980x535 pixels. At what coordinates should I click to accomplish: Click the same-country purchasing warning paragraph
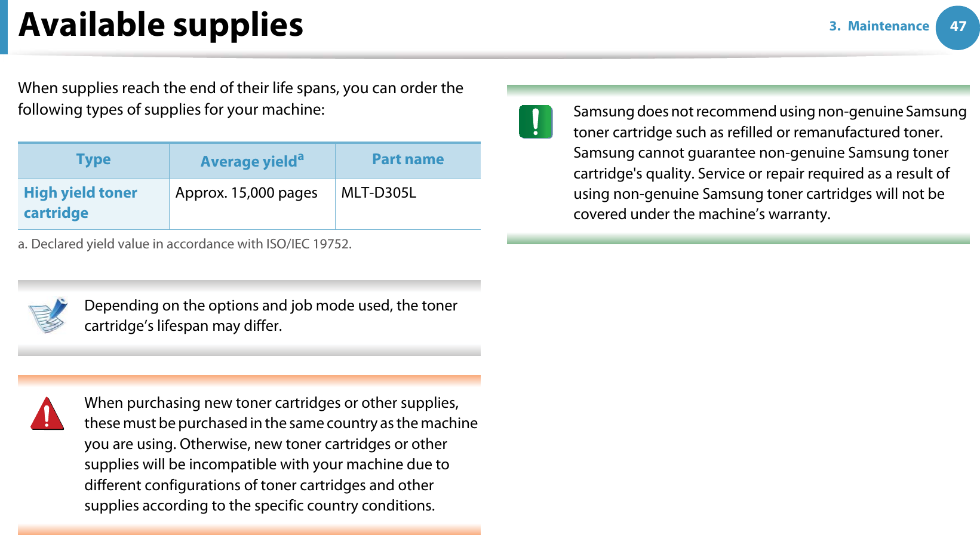coord(281,454)
